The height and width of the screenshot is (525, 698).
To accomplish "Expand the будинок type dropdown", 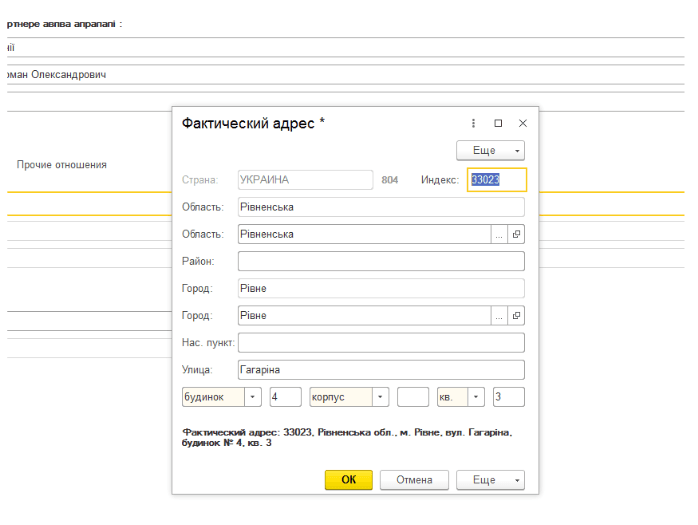I will tap(253, 397).
